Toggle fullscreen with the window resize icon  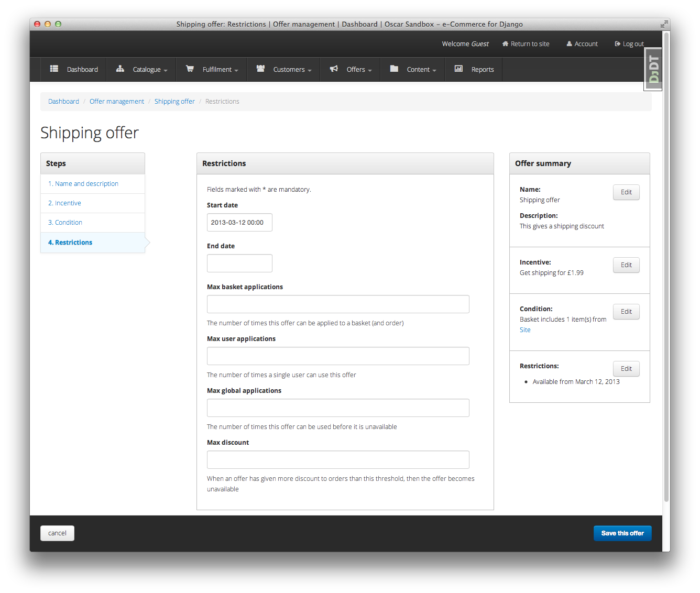(664, 24)
